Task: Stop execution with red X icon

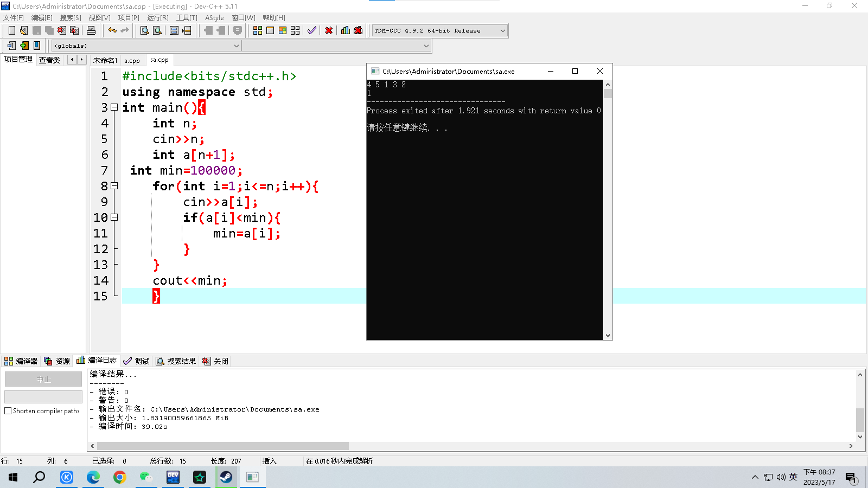Action: [329, 30]
